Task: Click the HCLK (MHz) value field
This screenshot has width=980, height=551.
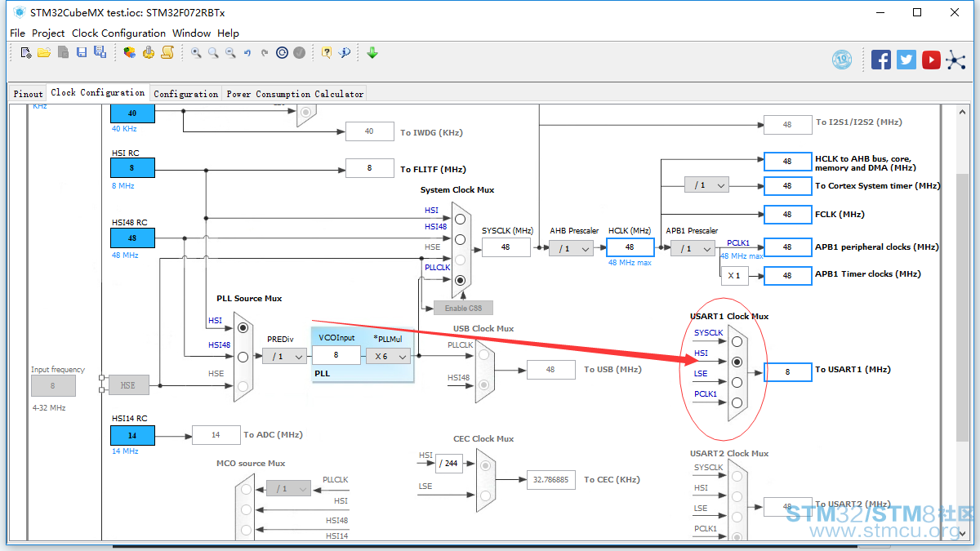Action: (630, 247)
